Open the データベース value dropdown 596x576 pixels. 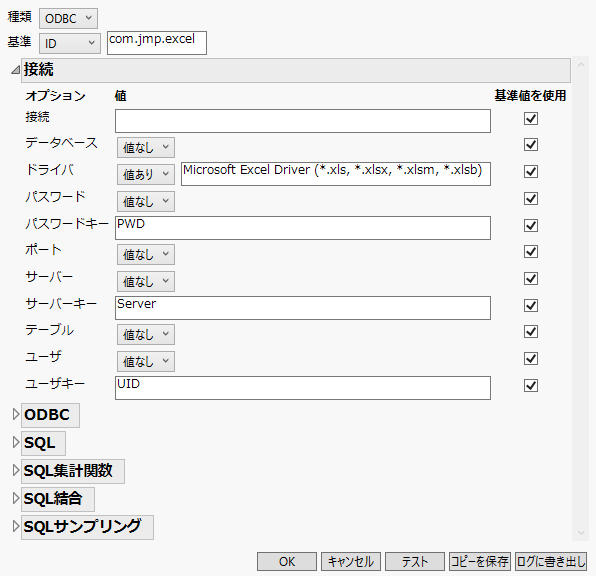[x=146, y=148]
